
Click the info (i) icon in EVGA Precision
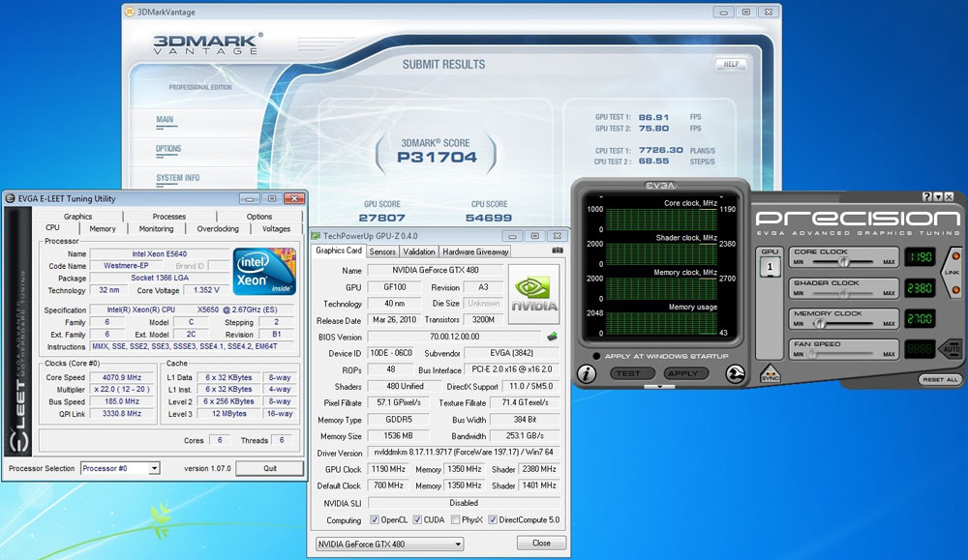[x=587, y=373]
